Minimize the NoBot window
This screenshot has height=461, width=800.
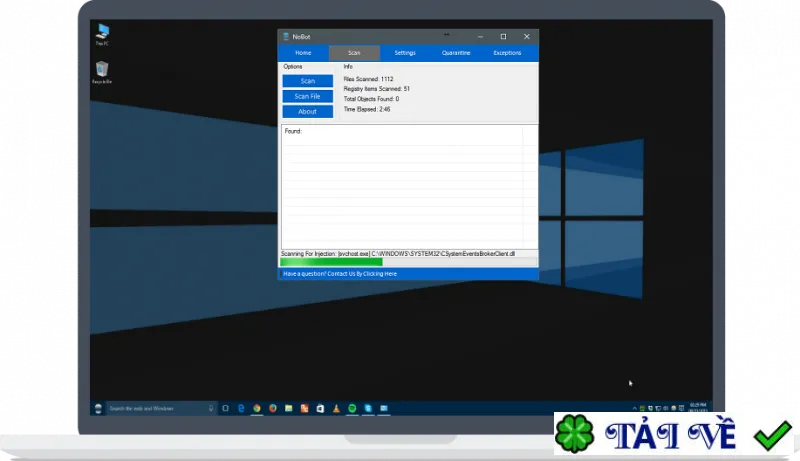pos(480,37)
